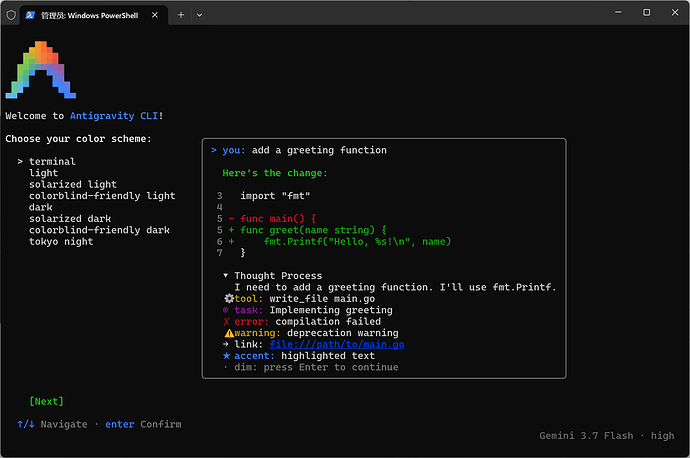690x458 pixels.
Task: Click the added line 'func greet(name string) {'
Action: click(x=313, y=230)
